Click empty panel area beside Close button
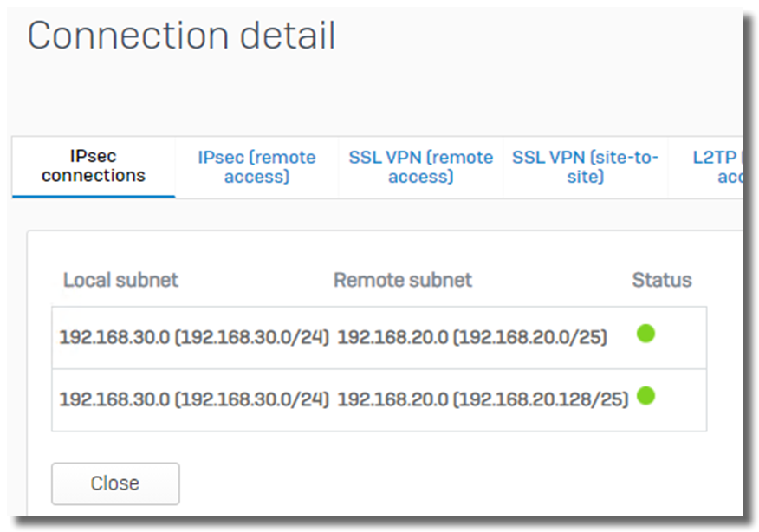The height and width of the screenshot is (532, 759). pyautogui.click(x=436, y=483)
